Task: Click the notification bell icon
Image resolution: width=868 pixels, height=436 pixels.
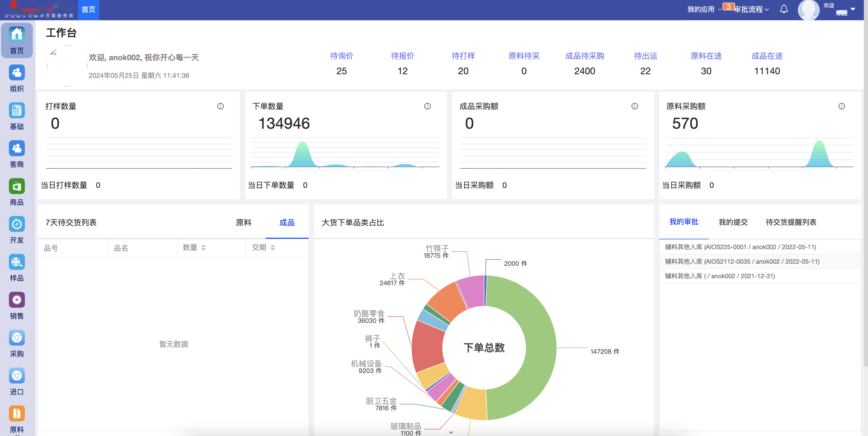Action: 784,9
